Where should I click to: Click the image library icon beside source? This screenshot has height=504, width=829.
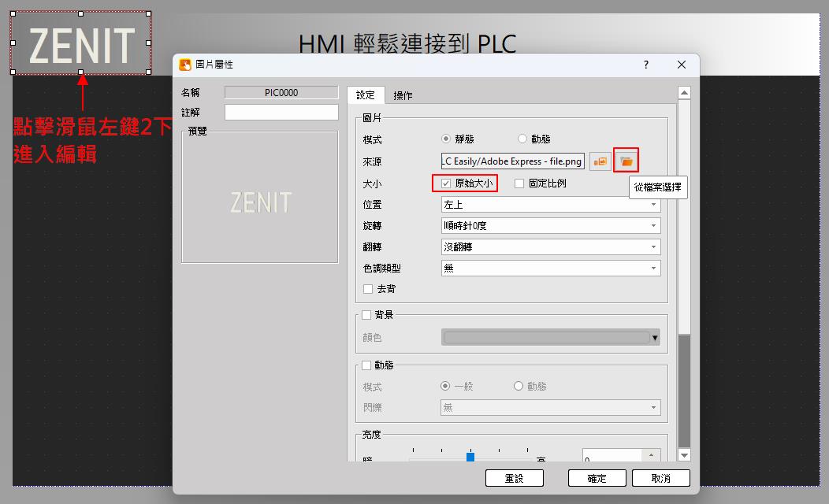pos(600,161)
